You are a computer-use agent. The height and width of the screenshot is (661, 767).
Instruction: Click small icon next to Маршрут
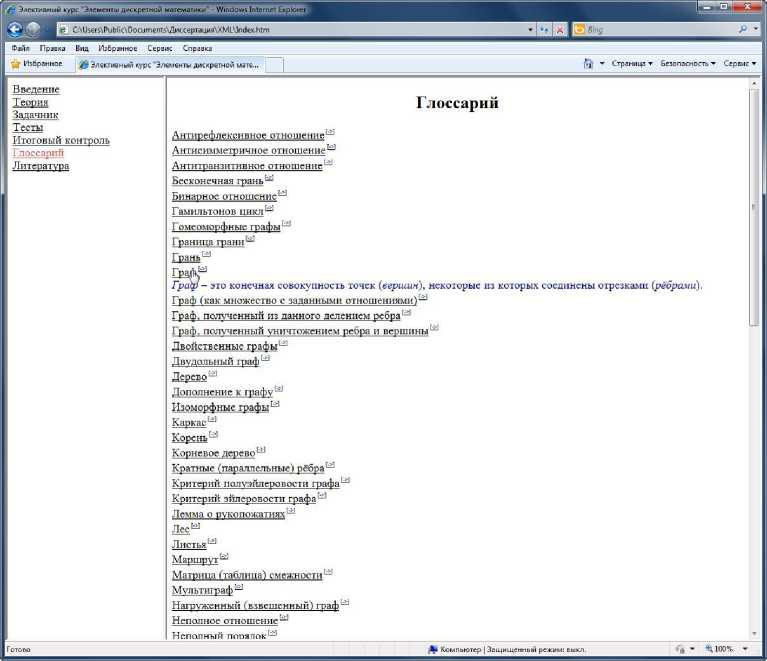224,556
